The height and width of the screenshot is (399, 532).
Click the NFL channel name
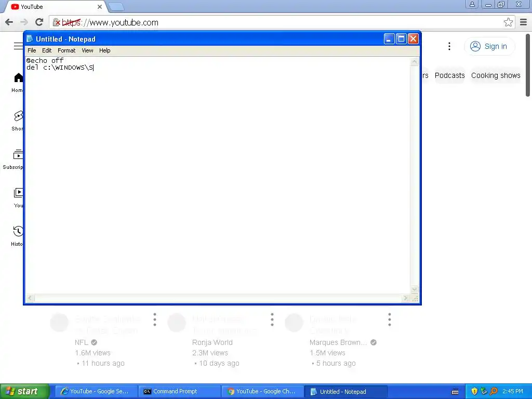pos(82,342)
